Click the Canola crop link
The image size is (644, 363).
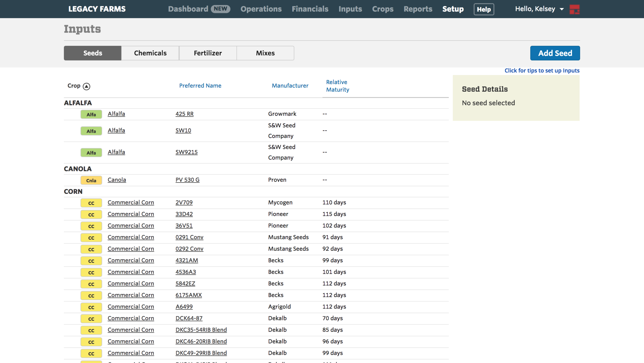pyautogui.click(x=117, y=180)
